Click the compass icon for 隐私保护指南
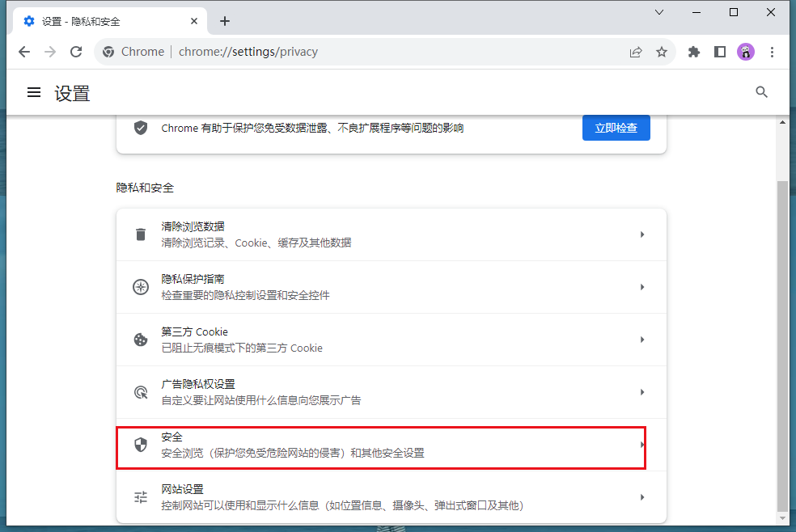796x532 pixels. coord(141,287)
